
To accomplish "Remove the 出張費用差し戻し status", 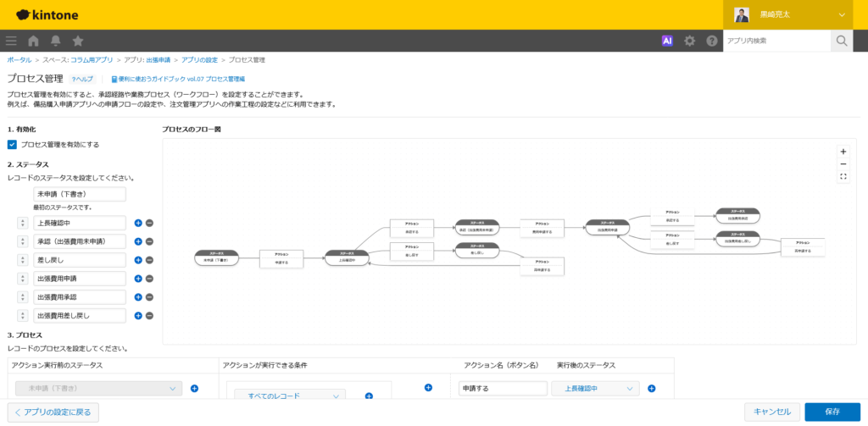I will [x=149, y=316].
